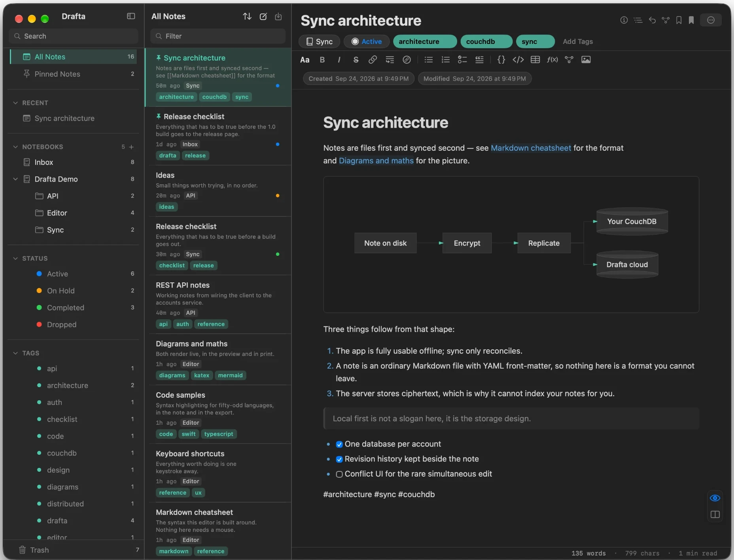Image resolution: width=734 pixels, height=560 pixels.
Task: Select All Notes in the sidebar
Action: tap(74, 57)
